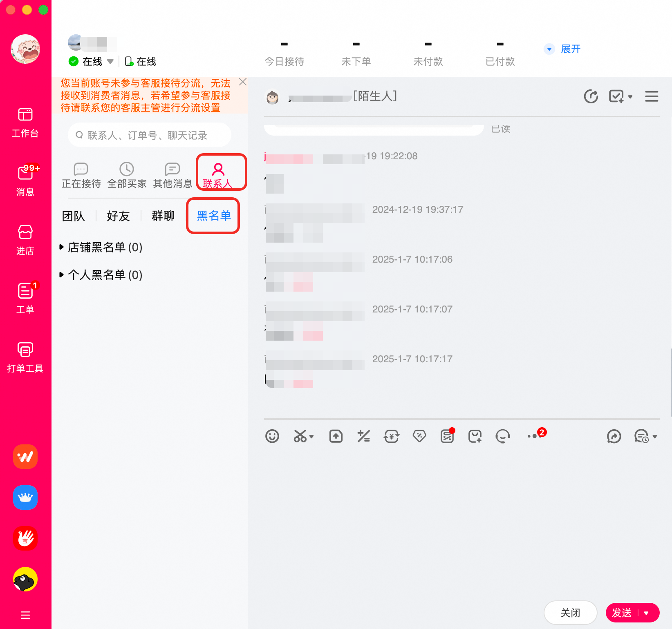Launch the yellow black bird app icon
Image resolution: width=672 pixels, height=629 pixels.
pyautogui.click(x=25, y=579)
